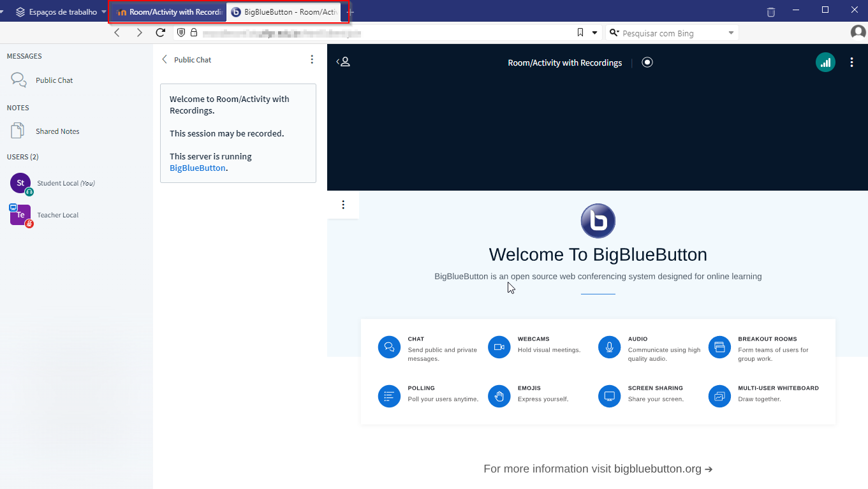
Task: Switch to the BigBlueButton - Room/Activity tab
Action: (x=284, y=12)
